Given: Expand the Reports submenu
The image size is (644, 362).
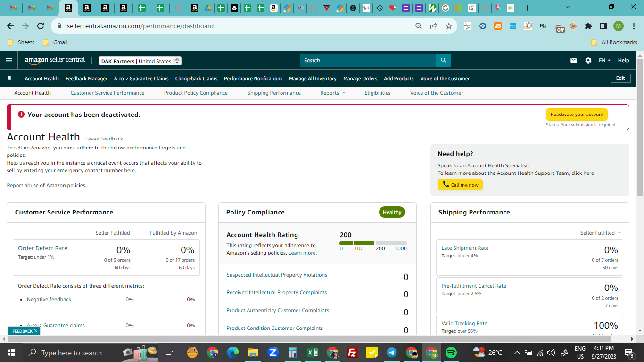Looking at the screenshot, I should 333,93.
